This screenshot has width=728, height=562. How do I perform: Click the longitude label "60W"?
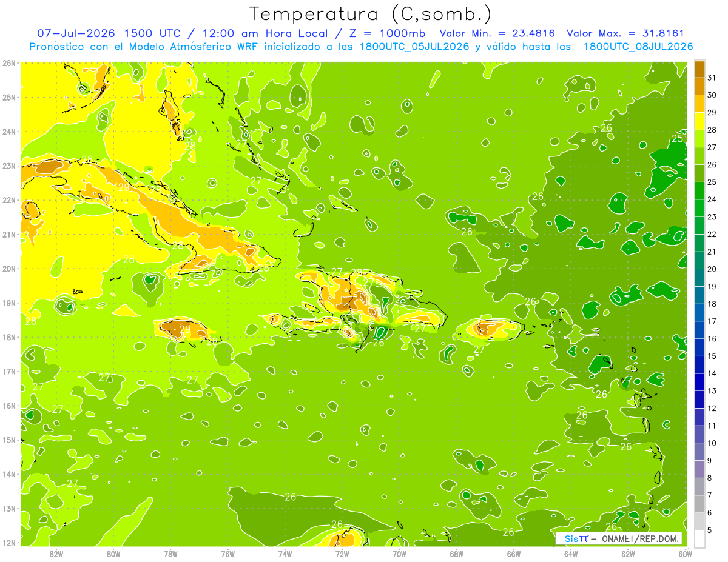pyautogui.click(x=686, y=553)
